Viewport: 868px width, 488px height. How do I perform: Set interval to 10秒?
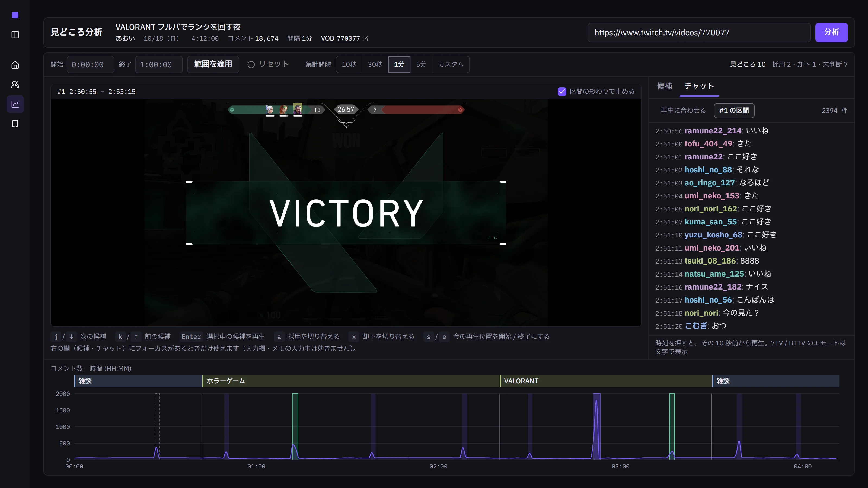349,64
